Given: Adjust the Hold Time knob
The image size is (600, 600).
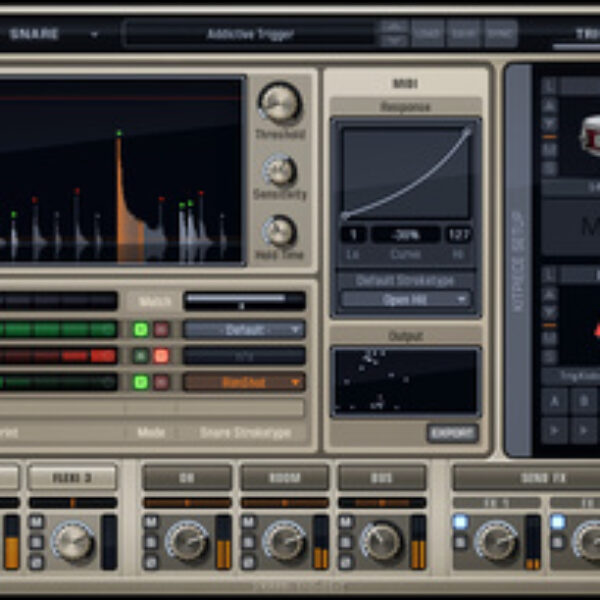Looking at the screenshot, I should (x=279, y=231).
